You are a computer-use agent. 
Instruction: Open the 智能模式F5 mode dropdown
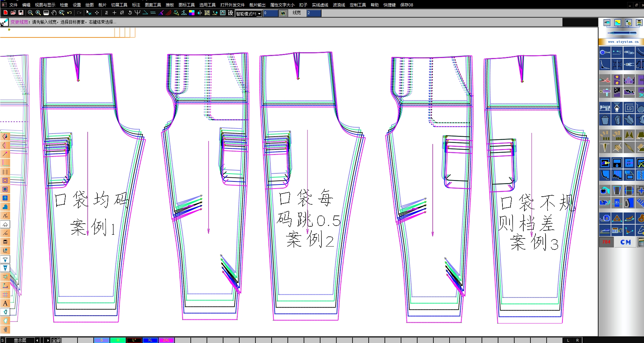pyautogui.click(x=259, y=14)
